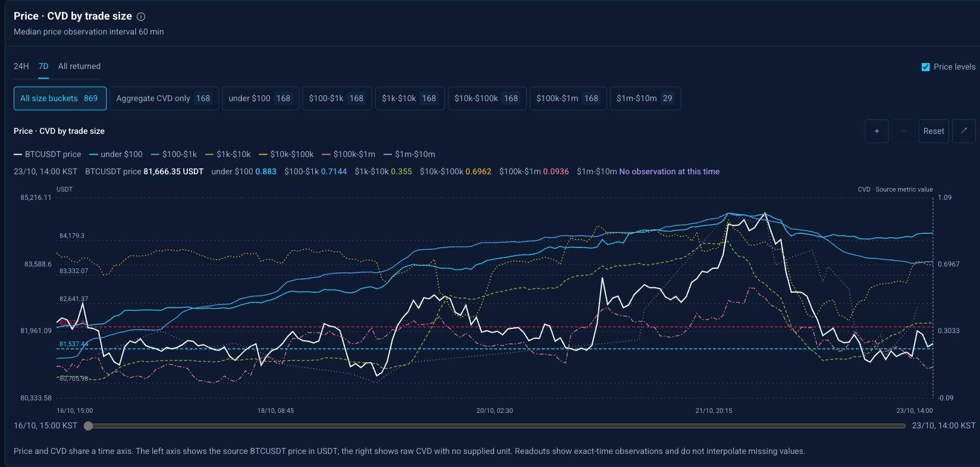This screenshot has height=467, width=980.
Task: Filter by $1m-$10m bucket chip
Action: click(645, 98)
